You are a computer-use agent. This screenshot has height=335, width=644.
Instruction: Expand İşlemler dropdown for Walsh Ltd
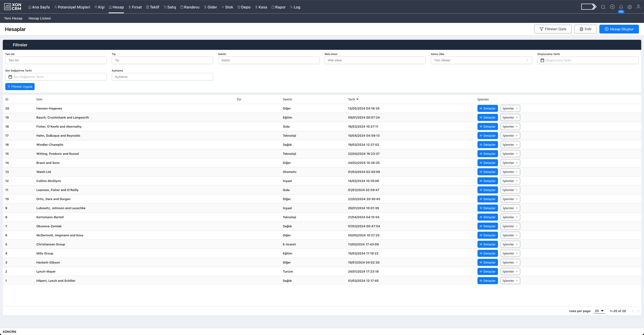510,172
